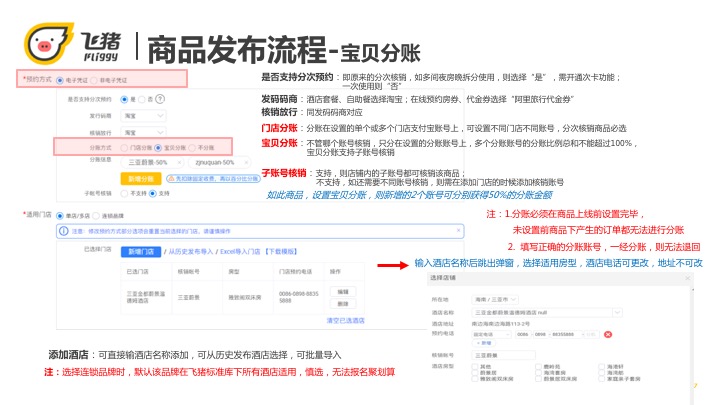Delete phone number with red X icon
The width and height of the screenshot is (720, 405).
(x=608, y=334)
